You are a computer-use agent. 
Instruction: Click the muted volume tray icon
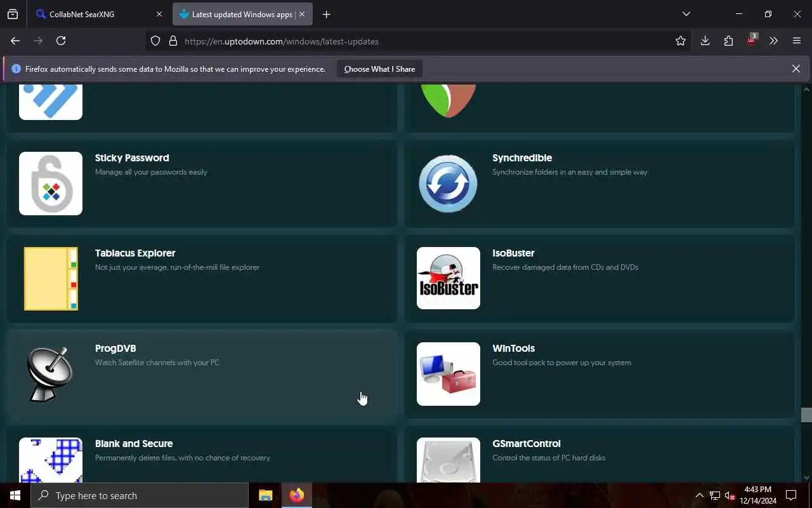tap(730, 496)
